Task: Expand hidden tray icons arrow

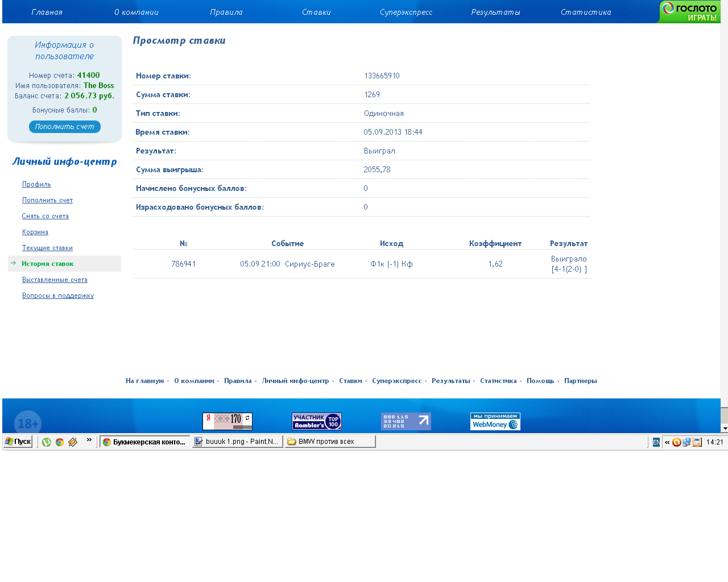Action: (x=667, y=442)
